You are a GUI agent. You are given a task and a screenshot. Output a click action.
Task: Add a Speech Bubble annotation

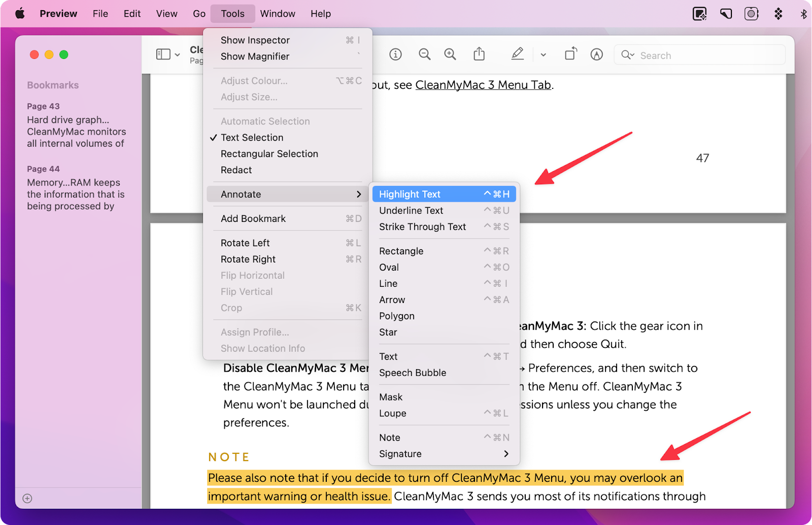click(x=444, y=373)
